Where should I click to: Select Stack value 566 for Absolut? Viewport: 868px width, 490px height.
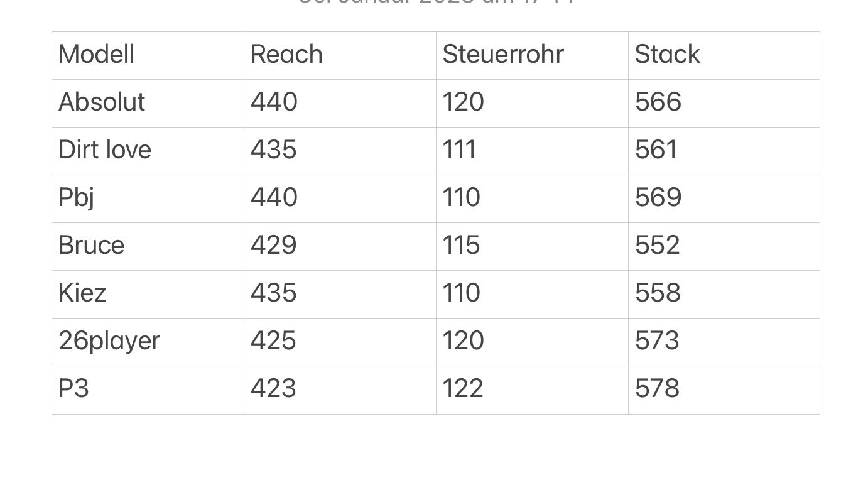point(658,102)
